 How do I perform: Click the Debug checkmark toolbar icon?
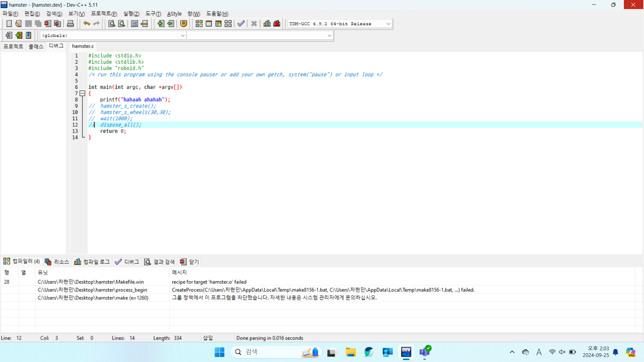241,23
